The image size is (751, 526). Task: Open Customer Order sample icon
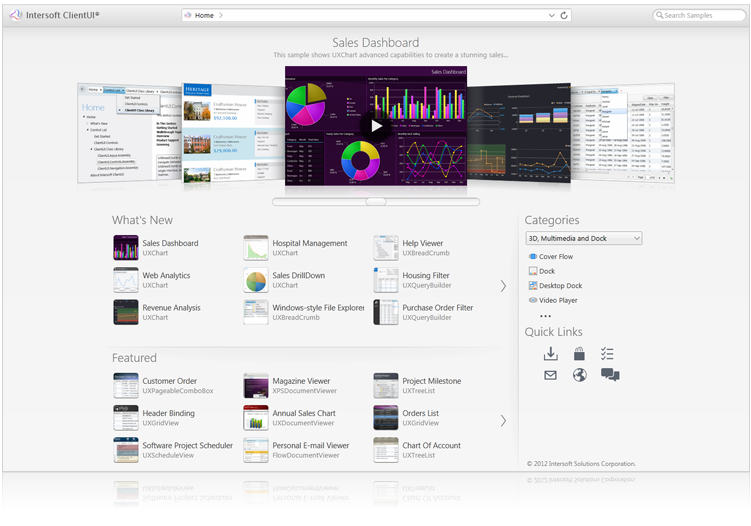(x=126, y=386)
